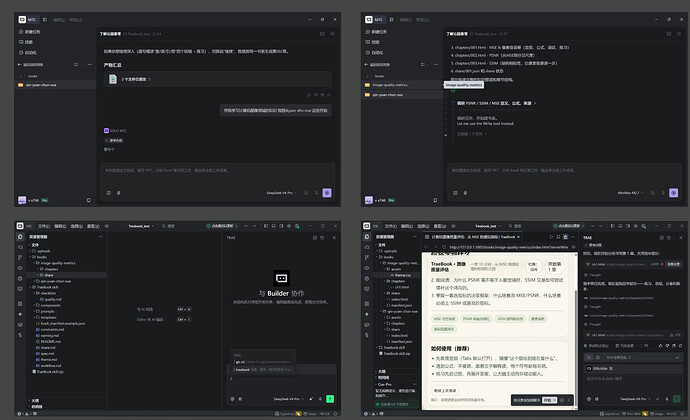Click sparkle icon in lower-left TRAE activity bar
Image resolution: width=690 pixels, height=420 pixels.
pyautogui.click(x=20, y=314)
